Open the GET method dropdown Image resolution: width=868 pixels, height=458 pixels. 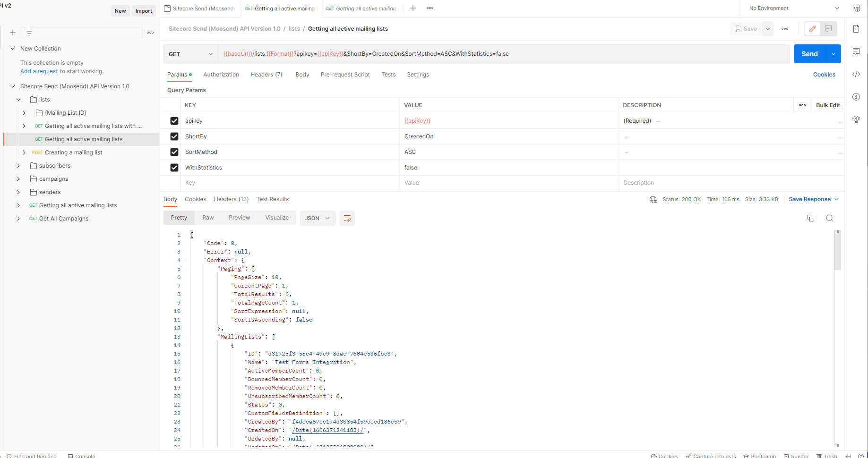pyautogui.click(x=191, y=54)
